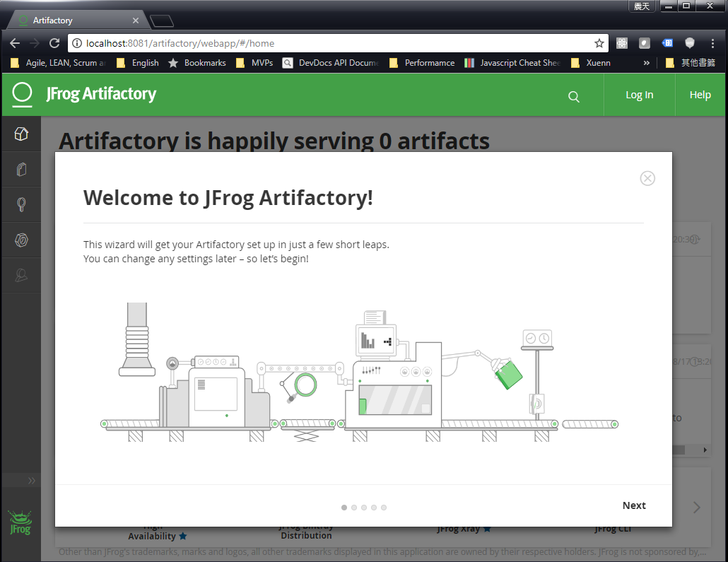
Task: Expand the sidebar with double chevron
Action: pos(31,481)
